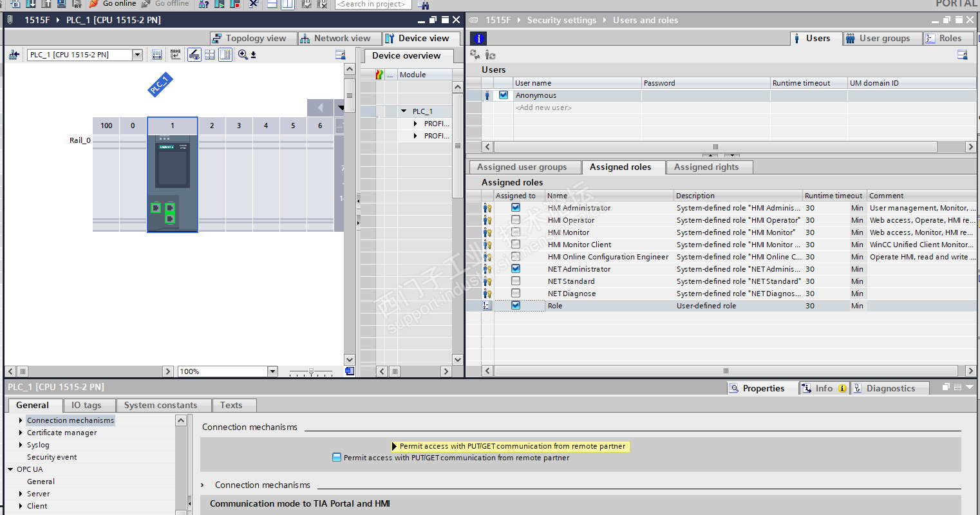Click the NAME device naming icon
Screen dimensions: 980x515
coord(176,55)
